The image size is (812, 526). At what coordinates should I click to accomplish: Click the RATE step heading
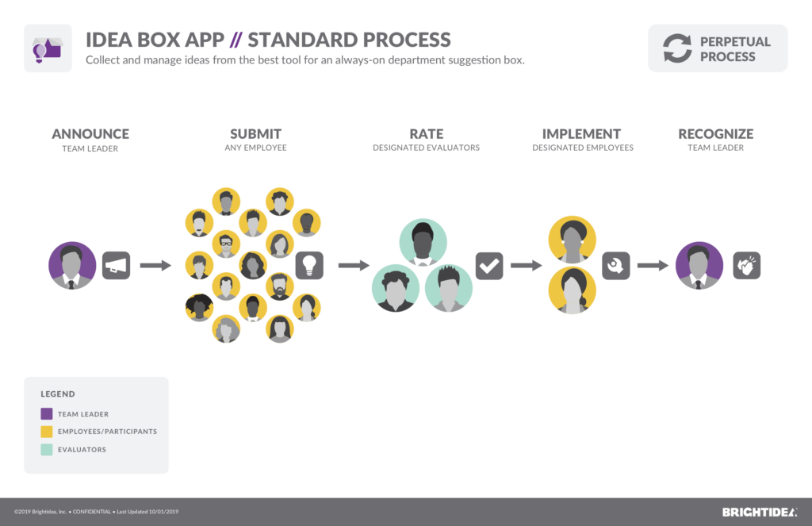[x=426, y=134]
